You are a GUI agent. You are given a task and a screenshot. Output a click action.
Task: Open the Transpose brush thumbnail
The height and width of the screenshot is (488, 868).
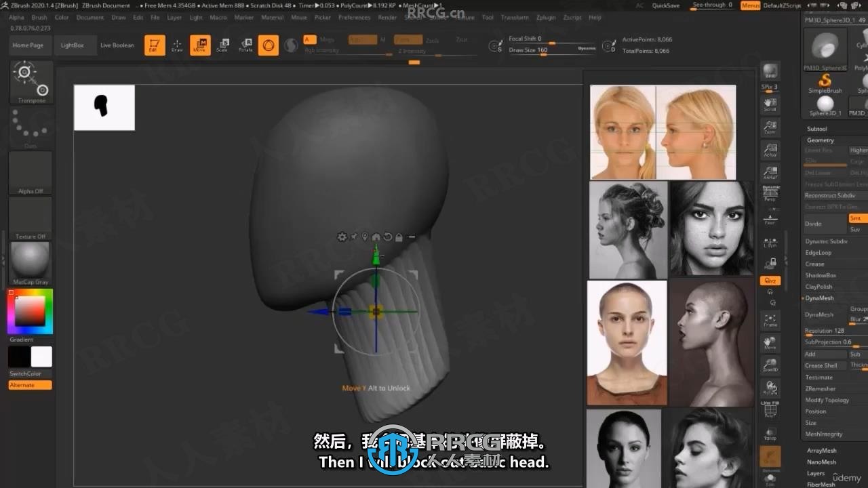pyautogui.click(x=31, y=82)
